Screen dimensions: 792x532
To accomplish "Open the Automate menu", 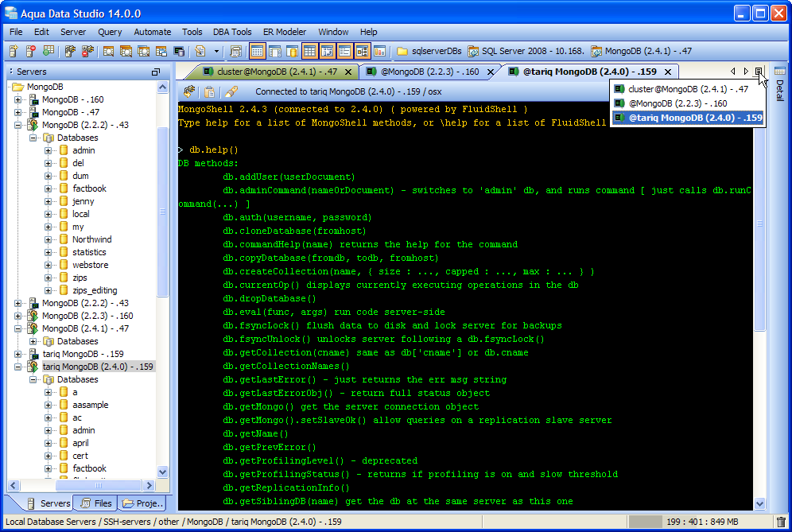I will (153, 32).
